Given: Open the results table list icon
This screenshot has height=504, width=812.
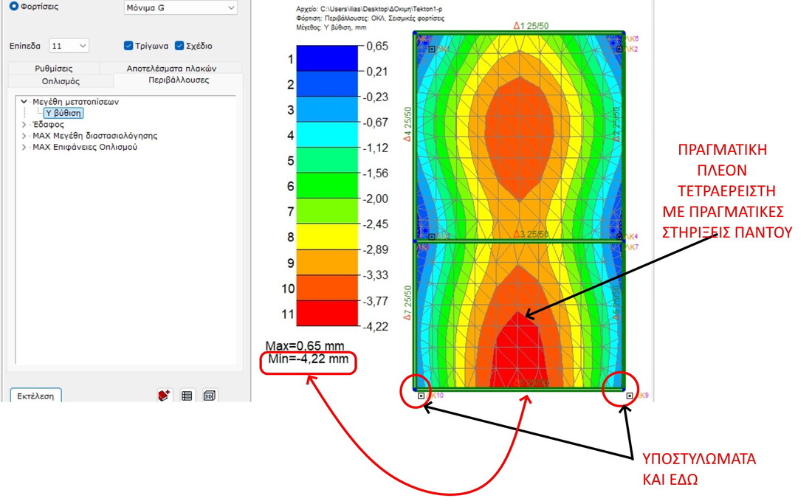Looking at the screenshot, I should 187,396.
